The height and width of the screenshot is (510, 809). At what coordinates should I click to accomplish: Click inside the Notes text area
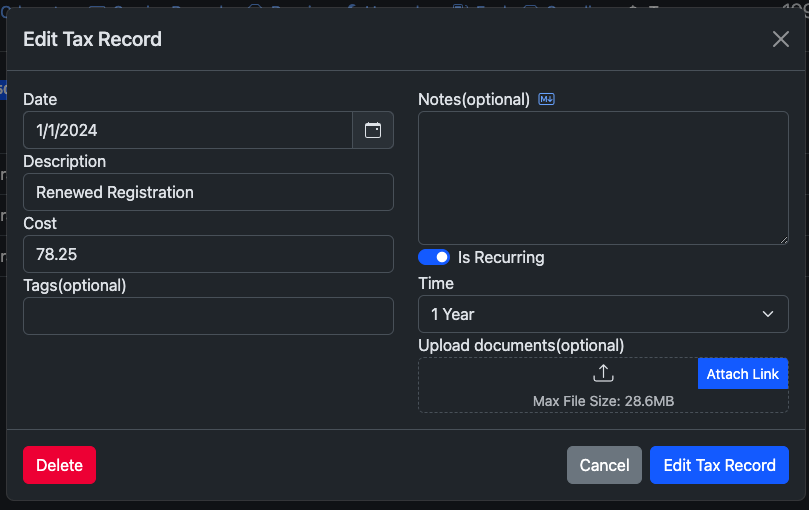pyautogui.click(x=603, y=178)
